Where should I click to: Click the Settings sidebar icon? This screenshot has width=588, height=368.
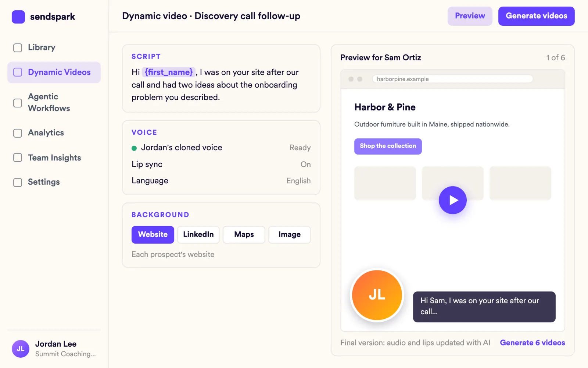[x=18, y=183]
